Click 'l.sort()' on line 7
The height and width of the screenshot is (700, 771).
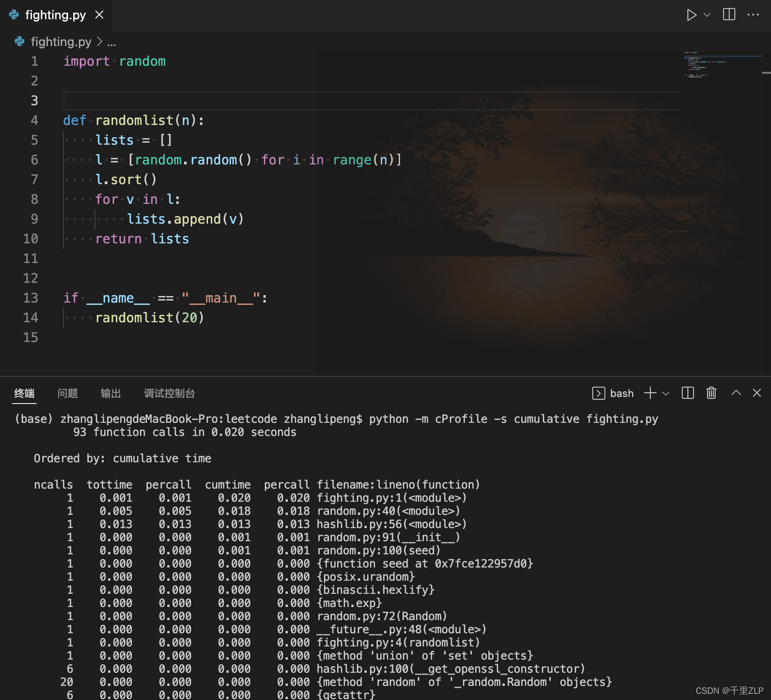[x=126, y=179]
